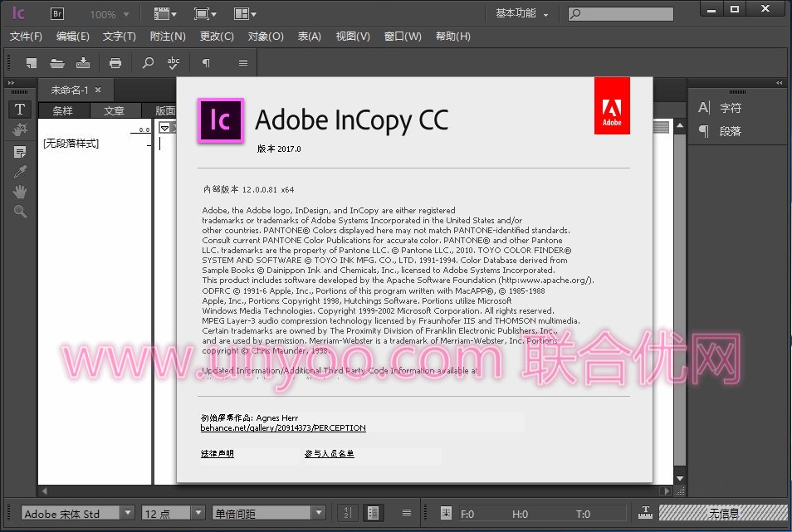Click the search field in the top bar
This screenshot has width=792, height=532.
coord(621,14)
